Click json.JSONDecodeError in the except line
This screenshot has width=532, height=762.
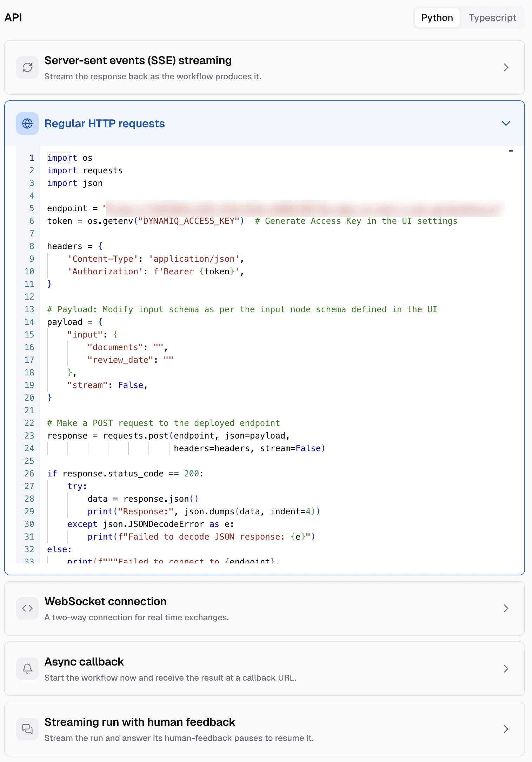tap(153, 524)
